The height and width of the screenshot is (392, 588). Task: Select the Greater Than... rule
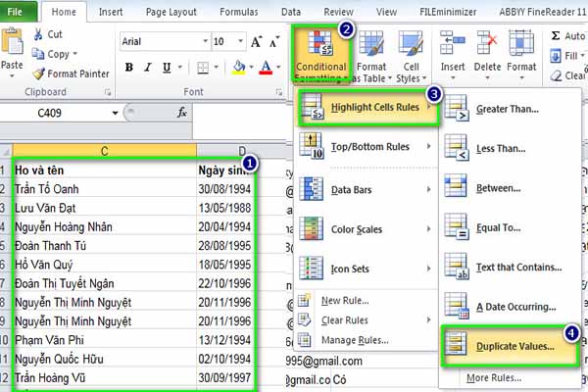point(510,109)
